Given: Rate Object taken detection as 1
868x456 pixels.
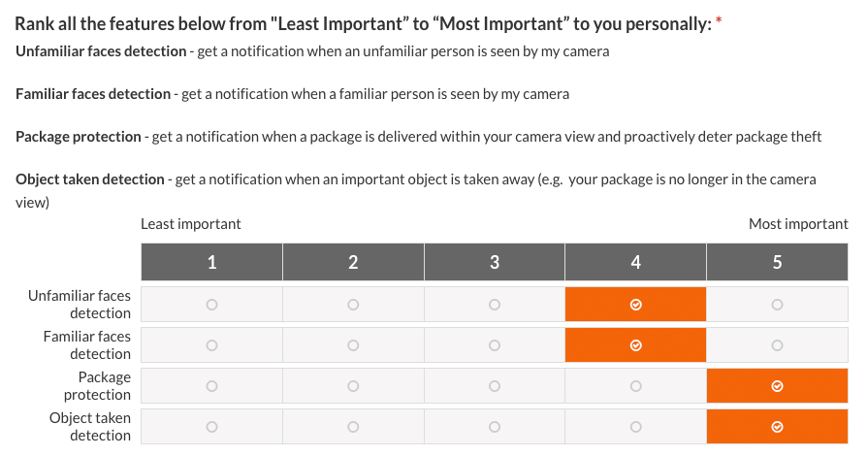Looking at the screenshot, I should coord(211,427).
